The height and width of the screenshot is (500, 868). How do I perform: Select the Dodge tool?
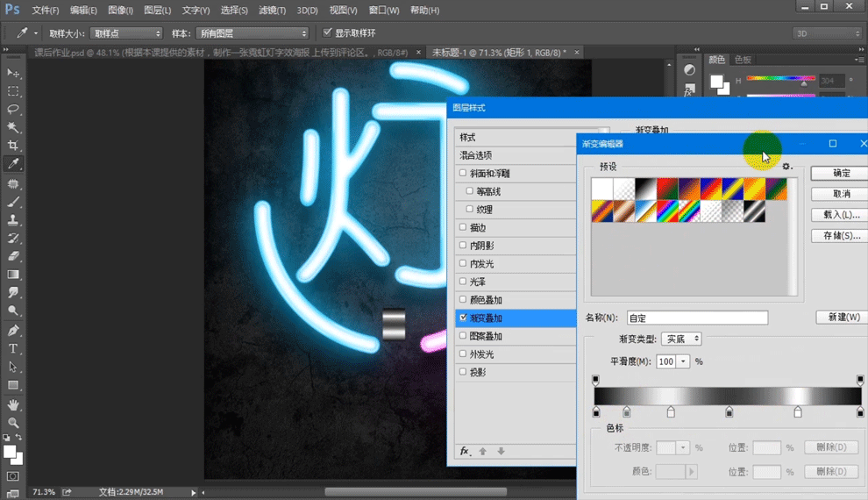[x=13, y=311]
